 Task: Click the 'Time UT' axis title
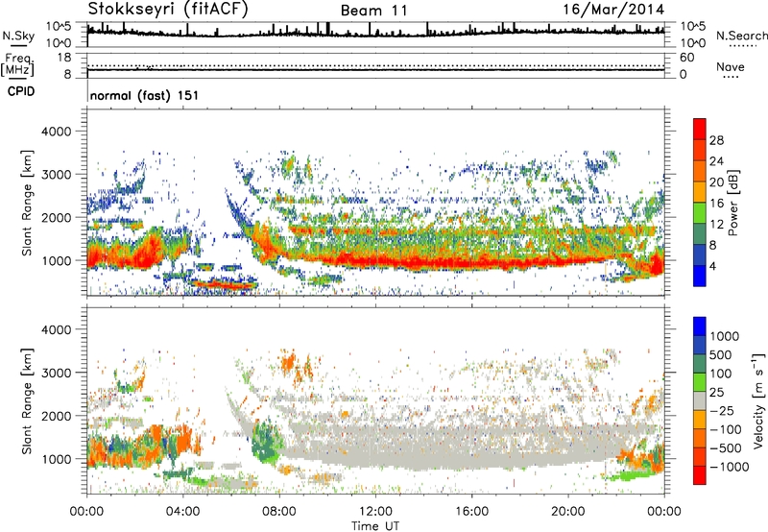(375, 525)
